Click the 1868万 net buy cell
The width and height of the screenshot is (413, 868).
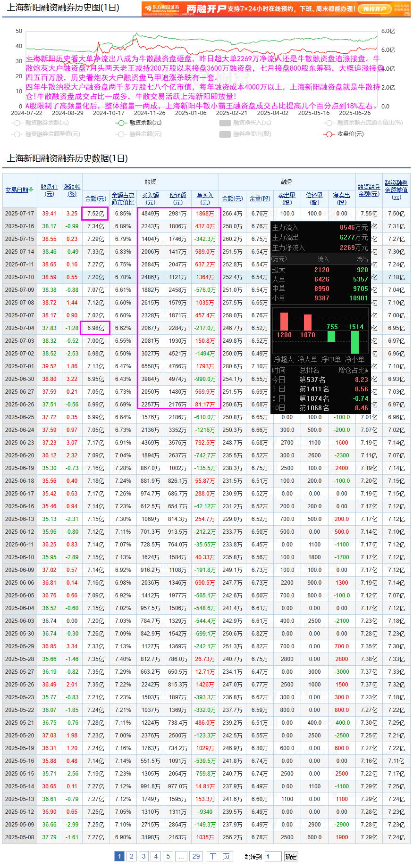coord(205,214)
